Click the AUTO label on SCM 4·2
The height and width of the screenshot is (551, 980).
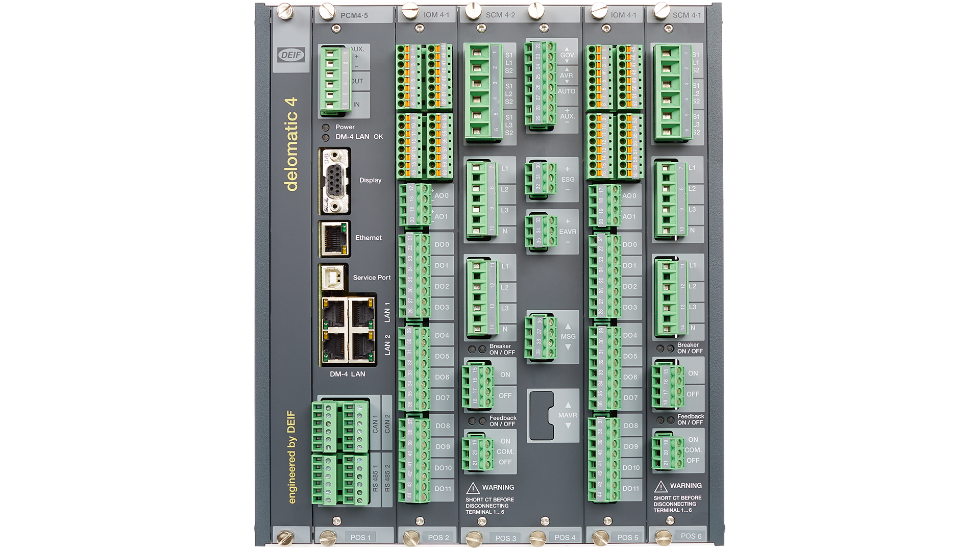click(567, 91)
